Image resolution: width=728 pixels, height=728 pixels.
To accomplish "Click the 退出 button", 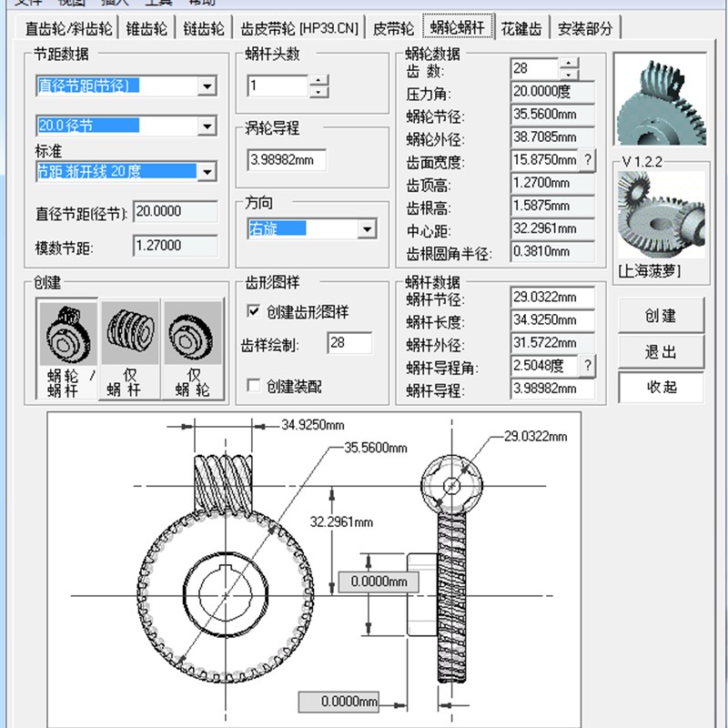I will coord(660,352).
